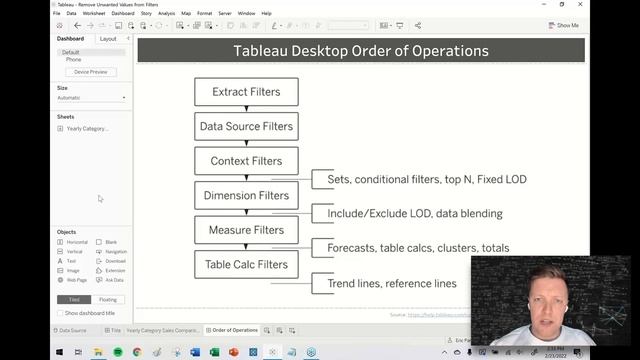Open the Windows Start menu
The width and height of the screenshot is (640, 360).
coord(60,352)
